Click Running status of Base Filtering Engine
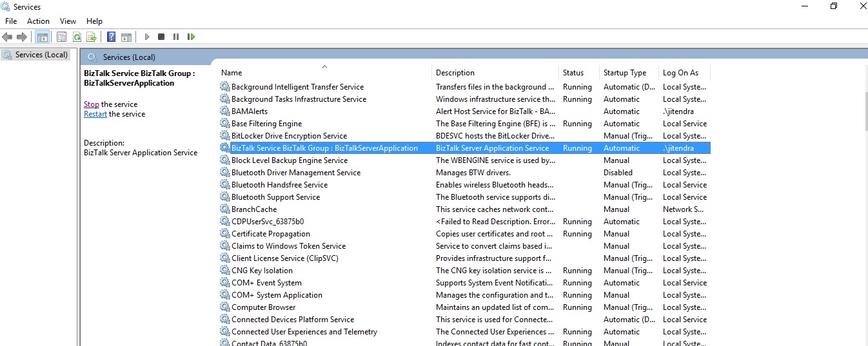The image size is (868, 346). 577,124
